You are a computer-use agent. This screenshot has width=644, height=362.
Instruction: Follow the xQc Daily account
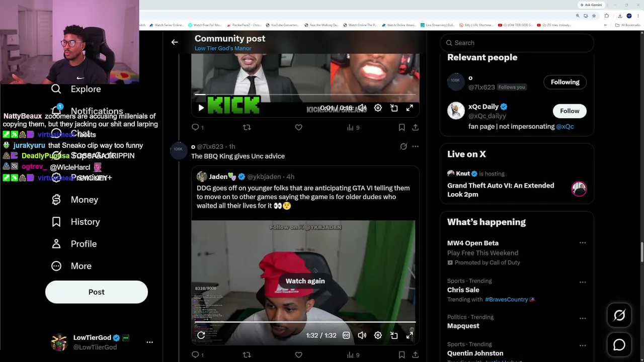pyautogui.click(x=570, y=111)
